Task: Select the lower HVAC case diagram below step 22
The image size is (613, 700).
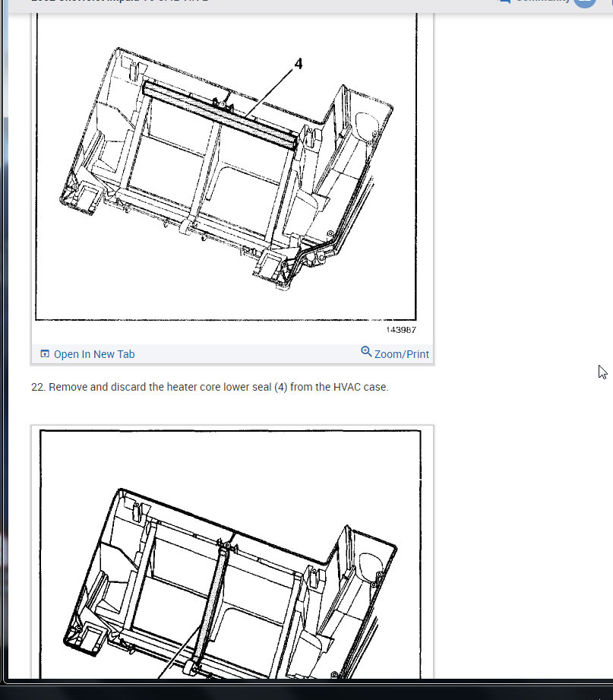Action: point(230,553)
